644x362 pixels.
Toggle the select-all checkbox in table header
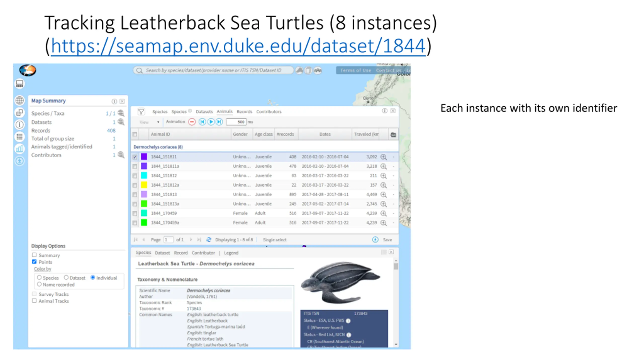point(135,134)
